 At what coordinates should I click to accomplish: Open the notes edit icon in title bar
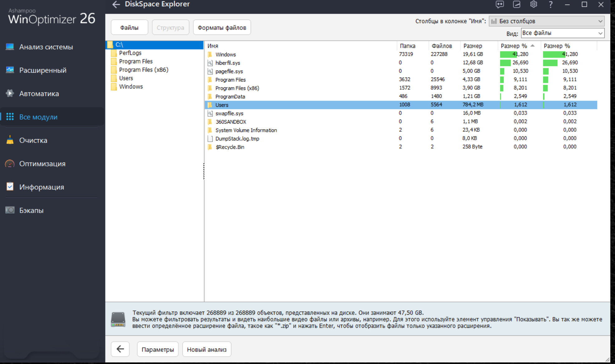(517, 4)
